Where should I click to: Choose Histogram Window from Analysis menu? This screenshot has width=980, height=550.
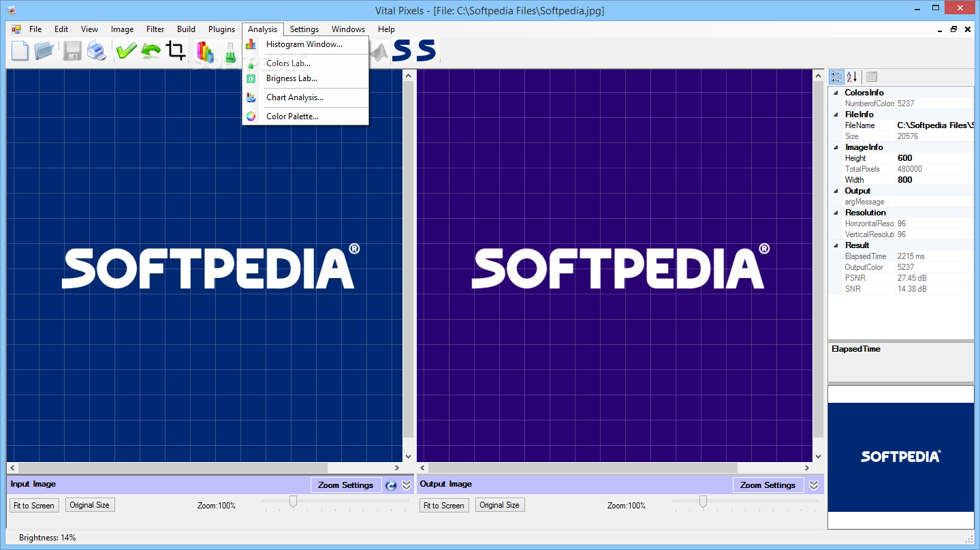[x=305, y=44]
